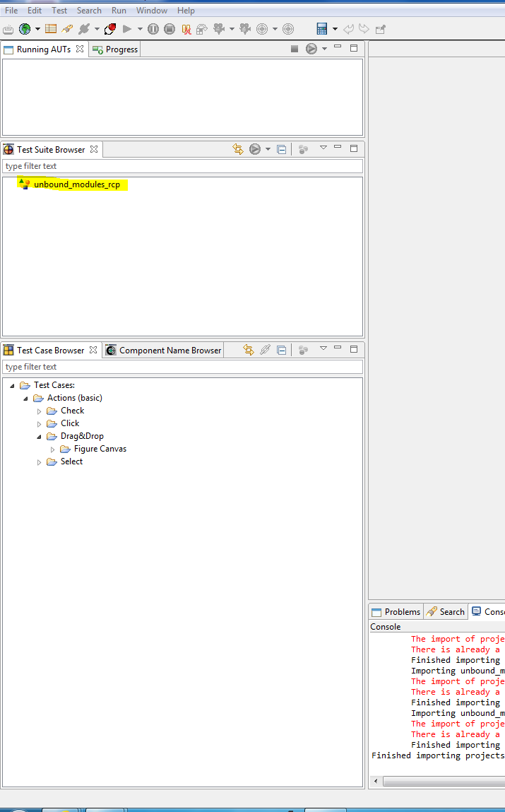Open the dropdown next to toolbar play icon

click(x=140, y=29)
